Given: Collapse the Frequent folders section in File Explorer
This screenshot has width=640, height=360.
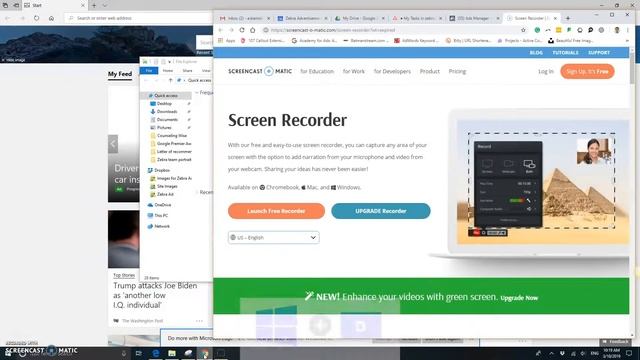Looking at the screenshot, I should click(197, 93).
